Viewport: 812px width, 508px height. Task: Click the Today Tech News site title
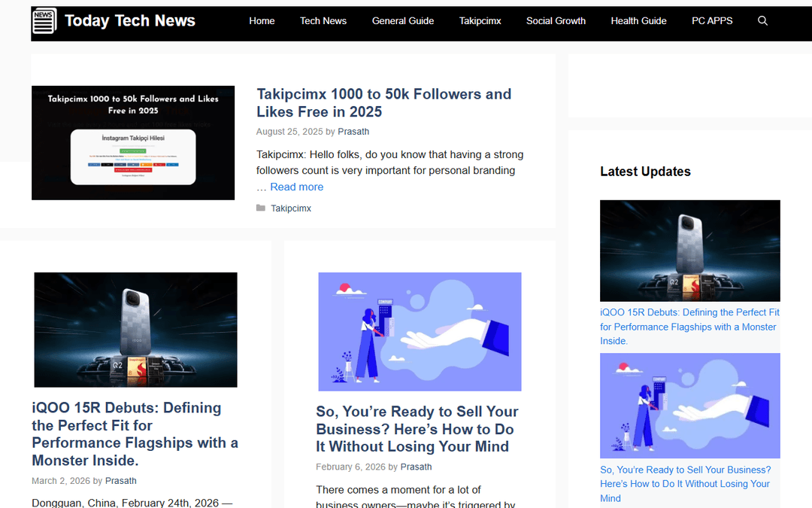130,21
